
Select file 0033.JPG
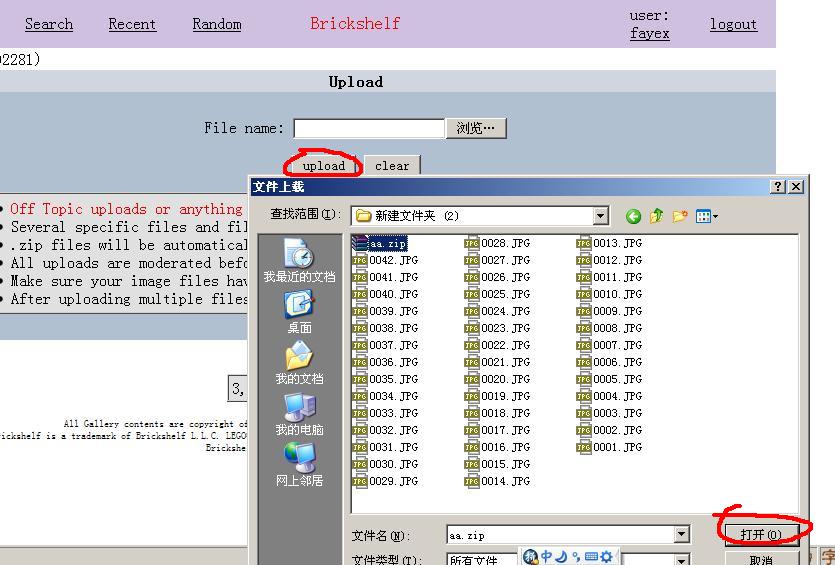[386, 413]
